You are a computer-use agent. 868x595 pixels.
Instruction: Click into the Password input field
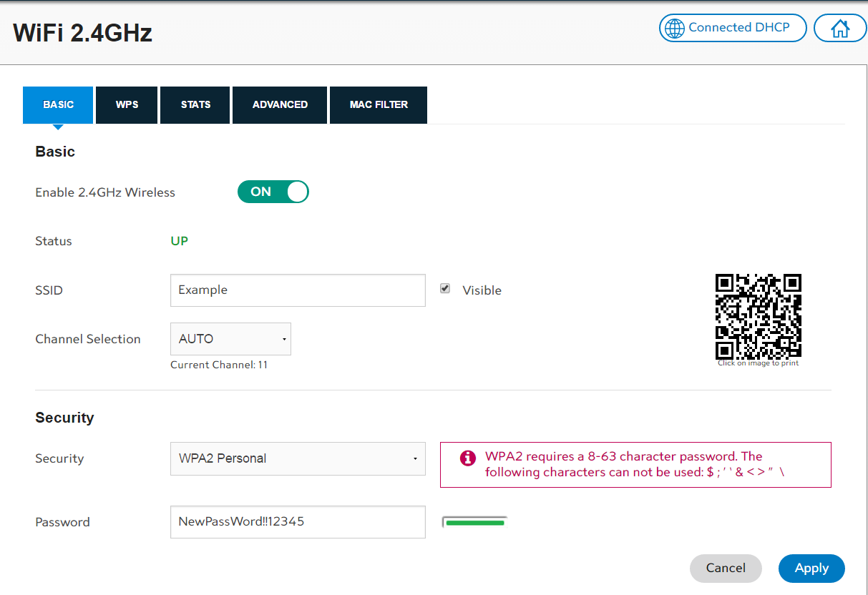click(x=298, y=522)
